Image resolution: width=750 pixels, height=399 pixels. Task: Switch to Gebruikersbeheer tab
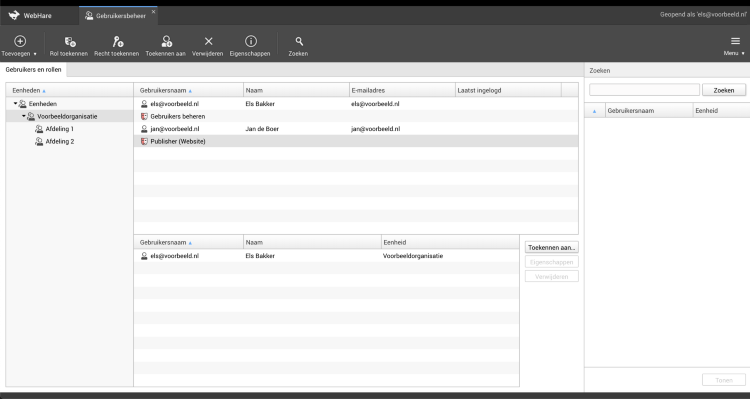click(x=115, y=16)
